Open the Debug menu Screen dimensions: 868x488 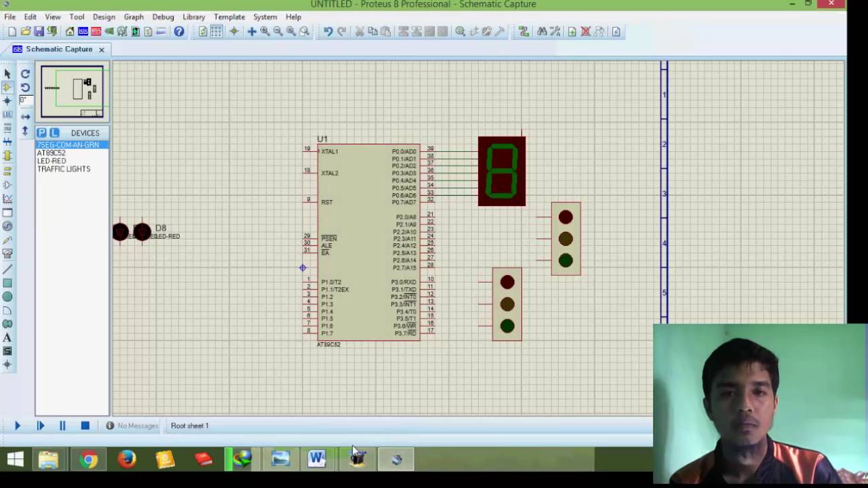pyautogui.click(x=163, y=17)
